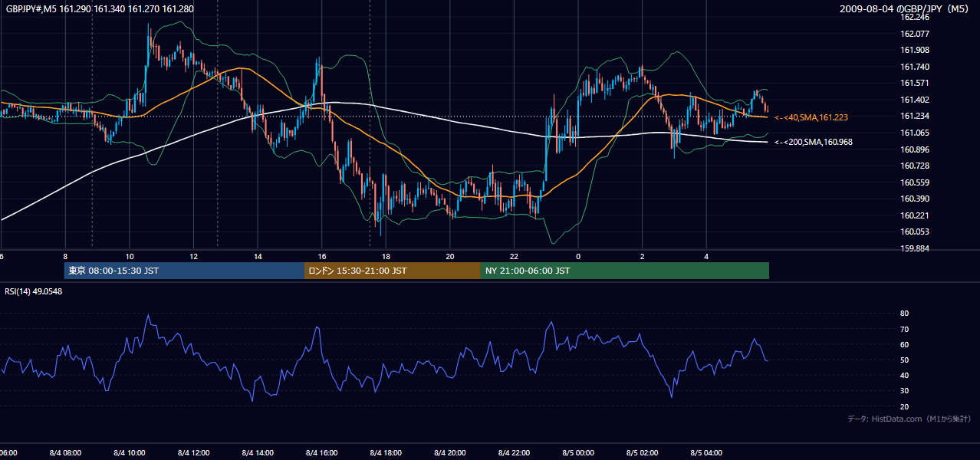Click price level 161.234 on the axis
The height and width of the screenshot is (460, 980).
click(914, 116)
